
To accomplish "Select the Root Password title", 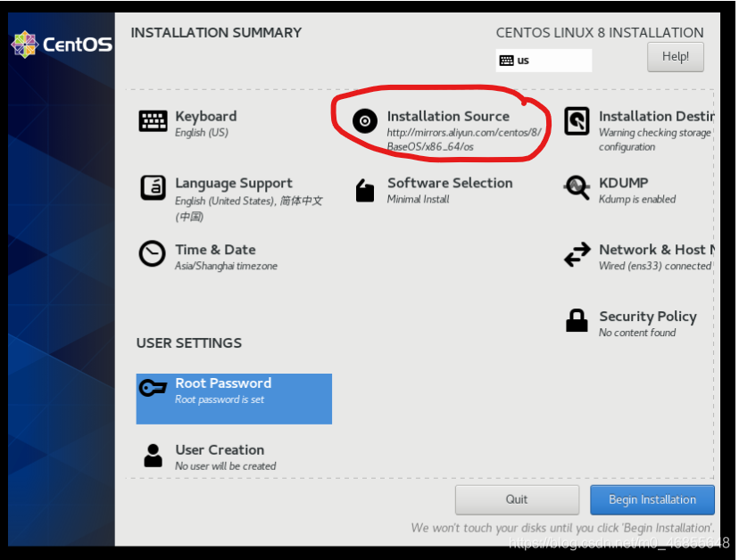I will tap(223, 383).
